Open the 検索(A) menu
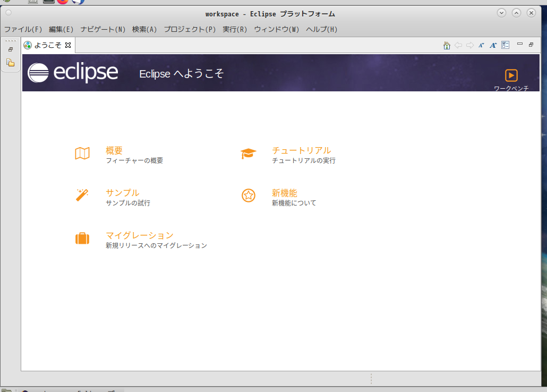 point(144,29)
